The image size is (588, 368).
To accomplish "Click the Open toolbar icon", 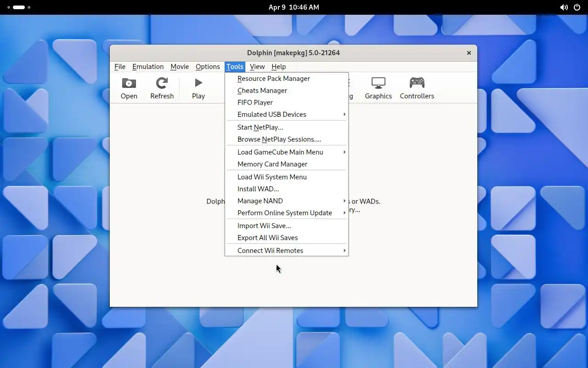I will 129,88.
